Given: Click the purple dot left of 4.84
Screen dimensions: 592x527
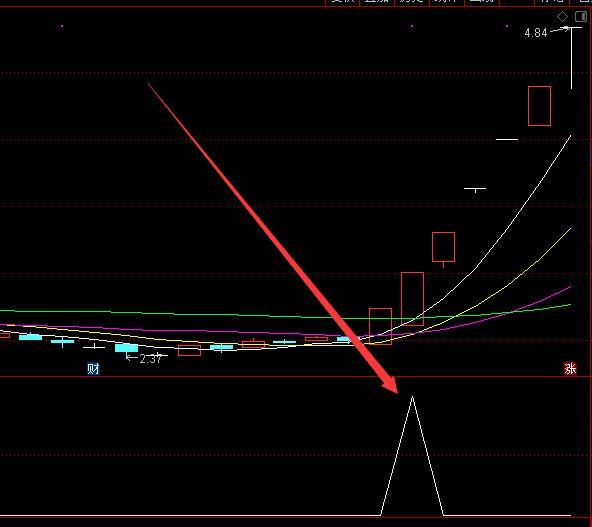Looking at the screenshot, I should [507, 26].
